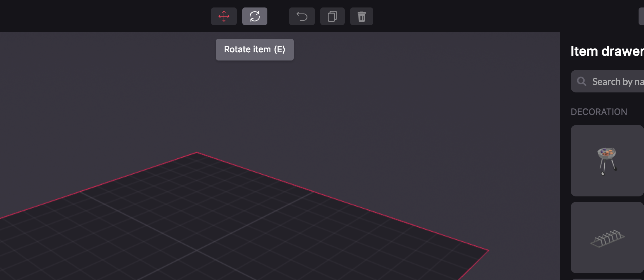Delete item with trash icon

tap(362, 16)
